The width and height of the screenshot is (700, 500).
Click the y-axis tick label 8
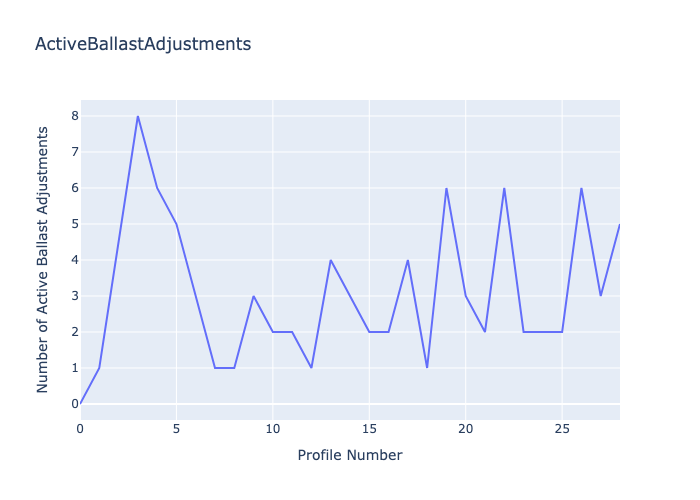(x=74, y=116)
